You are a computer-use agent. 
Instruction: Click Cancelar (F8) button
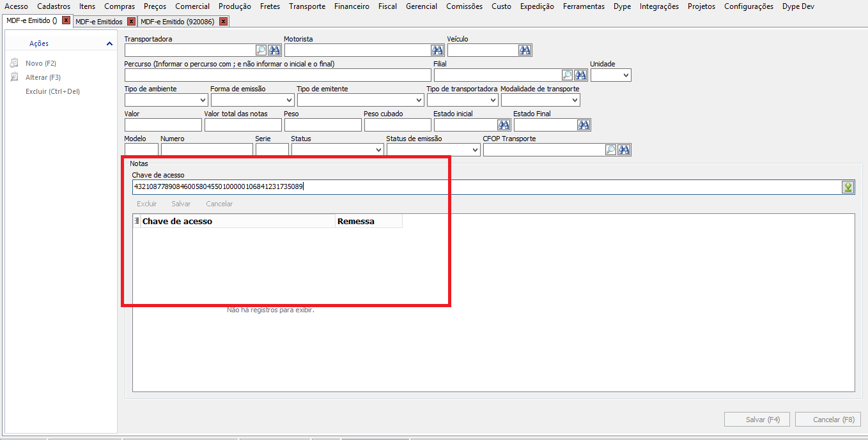(828, 420)
